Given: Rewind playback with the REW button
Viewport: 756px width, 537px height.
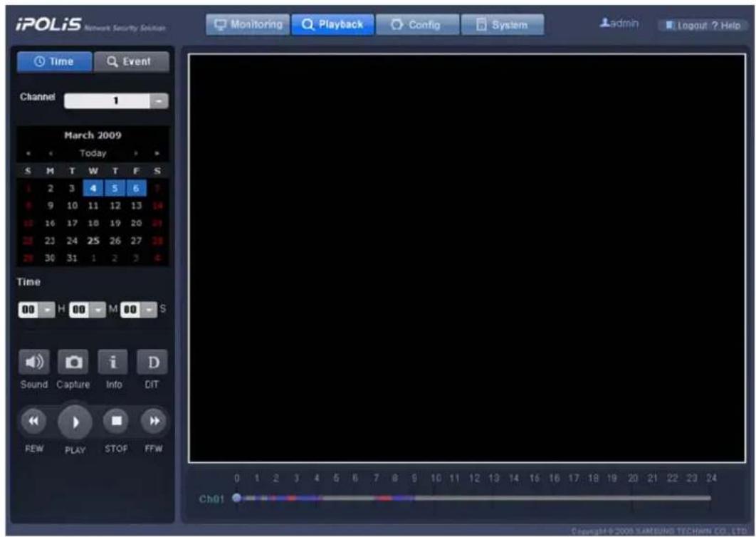Looking at the screenshot, I should pyautogui.click(x=33, y=421).
